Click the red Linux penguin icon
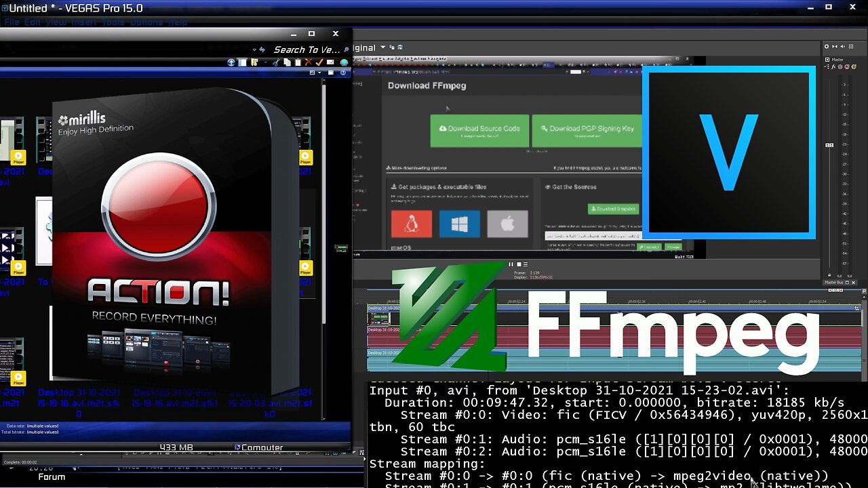The height and width of the screenshot is (488, 868). click(412, 224)
